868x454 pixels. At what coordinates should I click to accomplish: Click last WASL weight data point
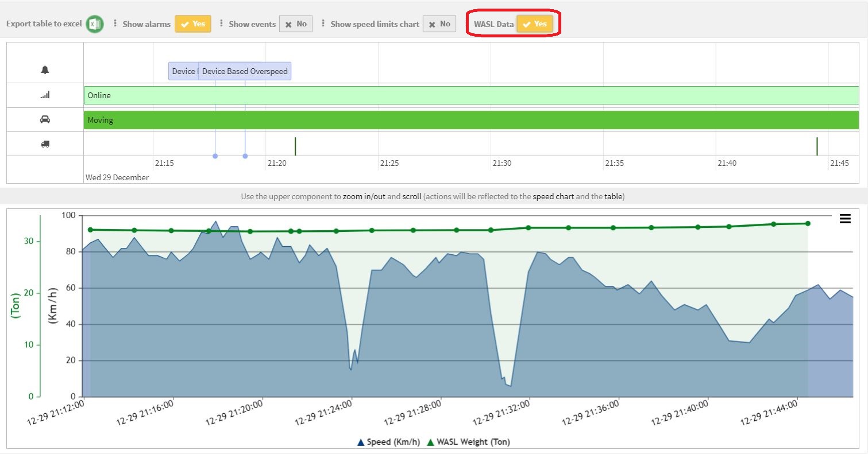click(808, 223)
